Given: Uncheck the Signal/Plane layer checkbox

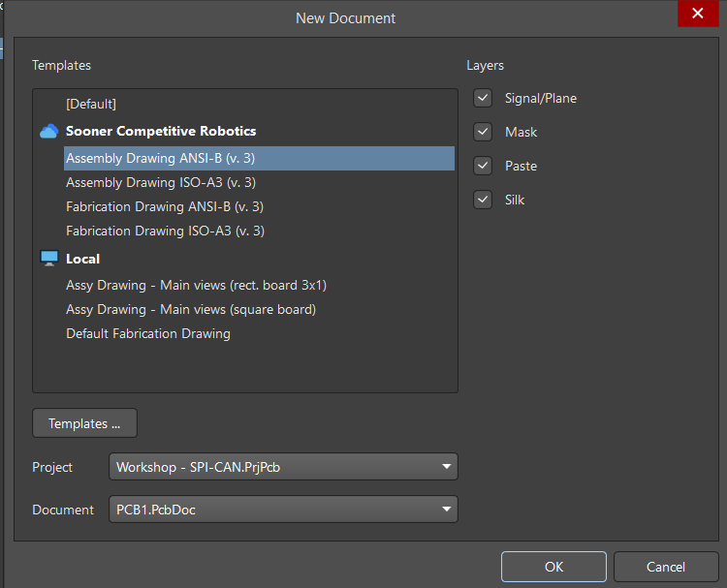Looking at the screenshot, I should (x=483, y=98).
